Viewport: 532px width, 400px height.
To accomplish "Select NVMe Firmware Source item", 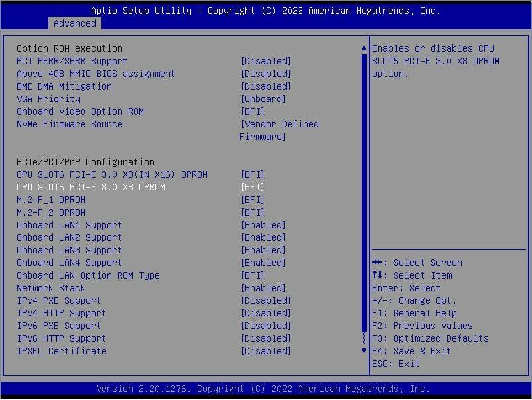I will tap(69, 124).
